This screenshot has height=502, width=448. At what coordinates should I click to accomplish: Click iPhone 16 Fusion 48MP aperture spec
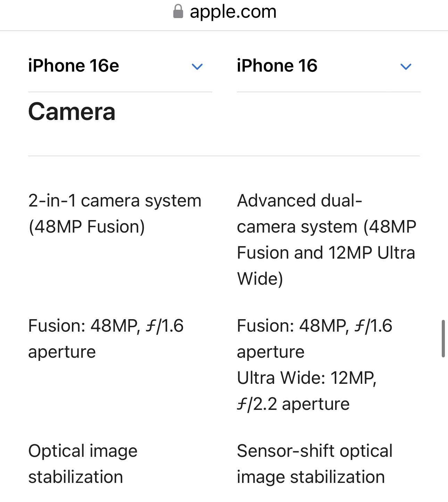click(314, 339)
